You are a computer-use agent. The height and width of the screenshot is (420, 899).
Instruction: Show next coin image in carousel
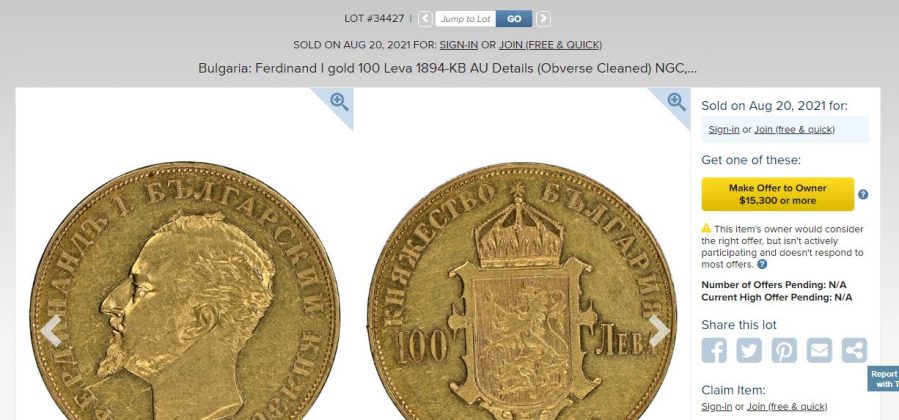coord(659,331)
